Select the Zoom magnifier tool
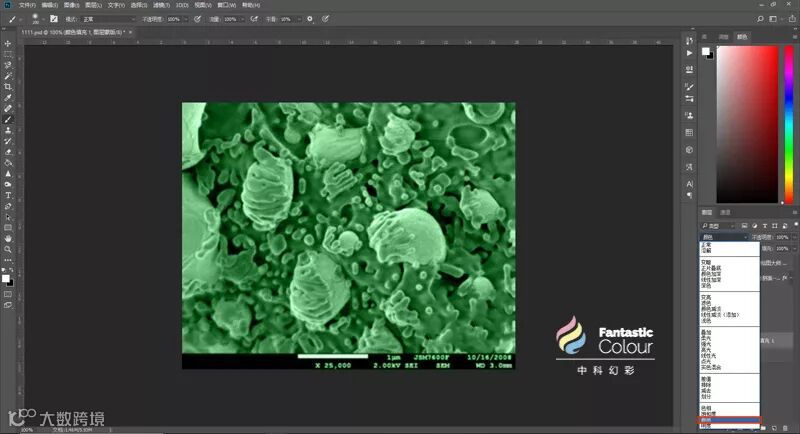Image resolution: width=800 pixels, height=434 pixels. [8, 249]
